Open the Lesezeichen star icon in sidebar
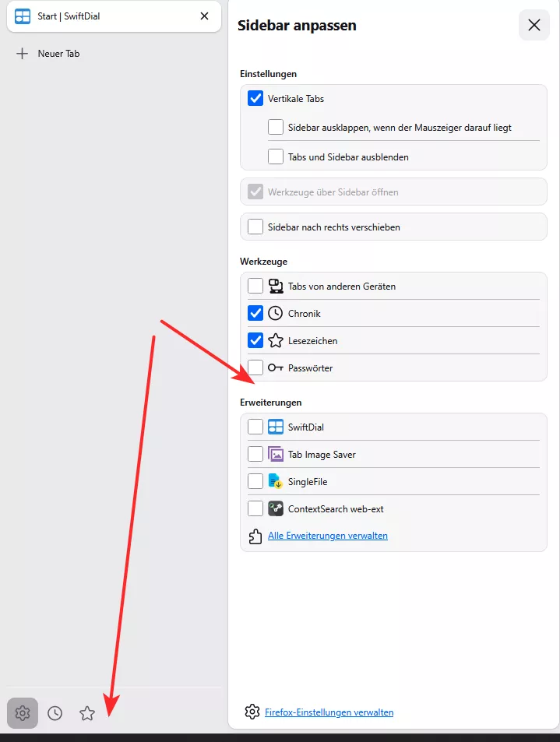560x742 pixels. pyautogui.click(x=87, y=713)
